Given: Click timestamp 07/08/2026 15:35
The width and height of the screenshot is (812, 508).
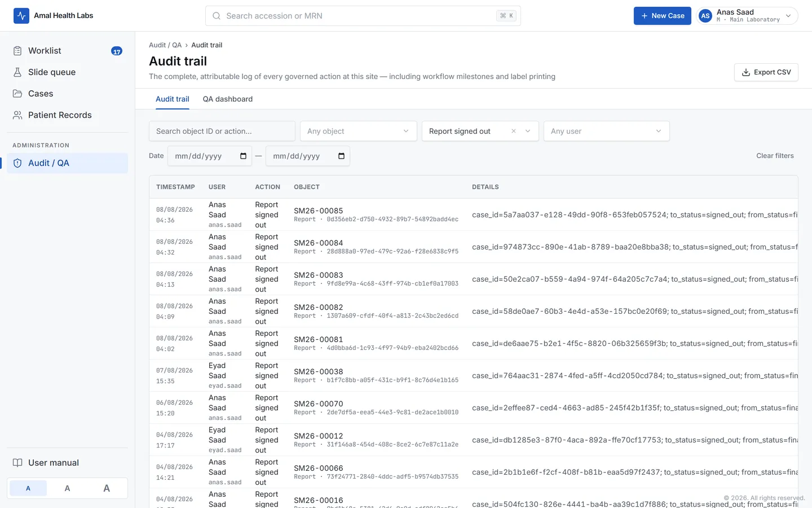Looking at the screenshot, I should pos(174,375).
